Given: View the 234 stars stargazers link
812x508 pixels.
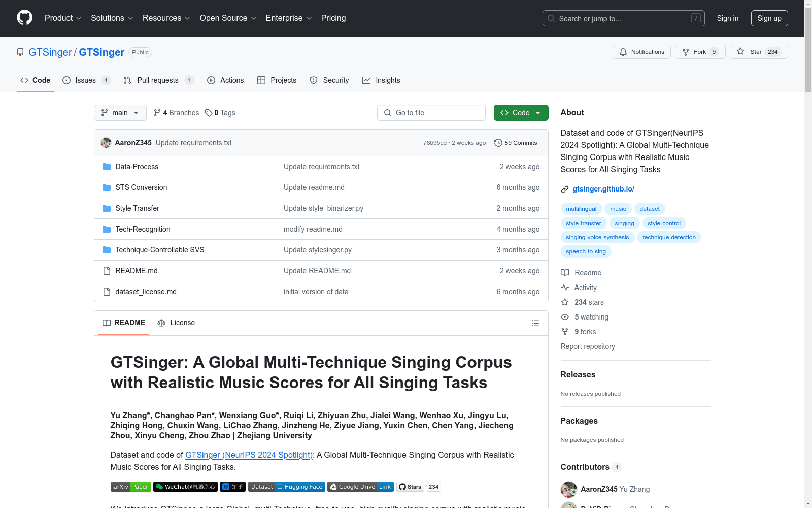Looking at the screenshot, I should point(582,302).
